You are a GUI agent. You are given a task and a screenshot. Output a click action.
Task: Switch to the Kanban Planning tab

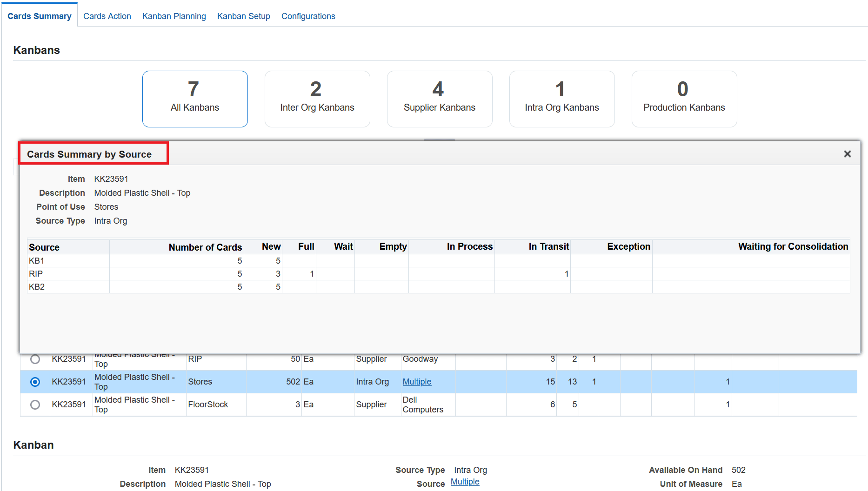point(174,16)
